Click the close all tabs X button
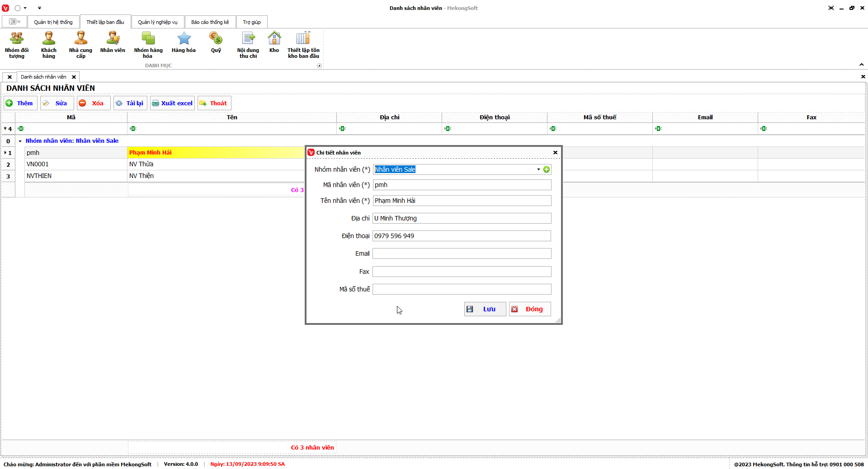Viewport: 868px width, 469px height. click(9, 77)
